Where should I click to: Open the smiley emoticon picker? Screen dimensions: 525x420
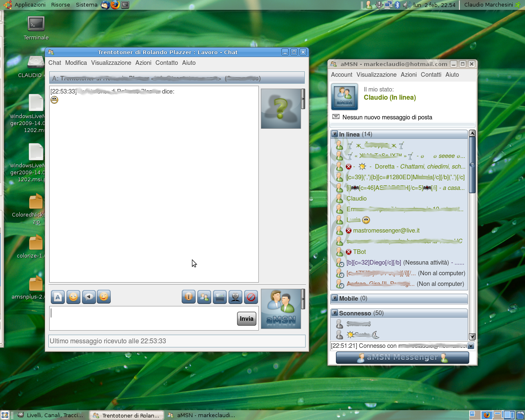(x=73, y=297)
